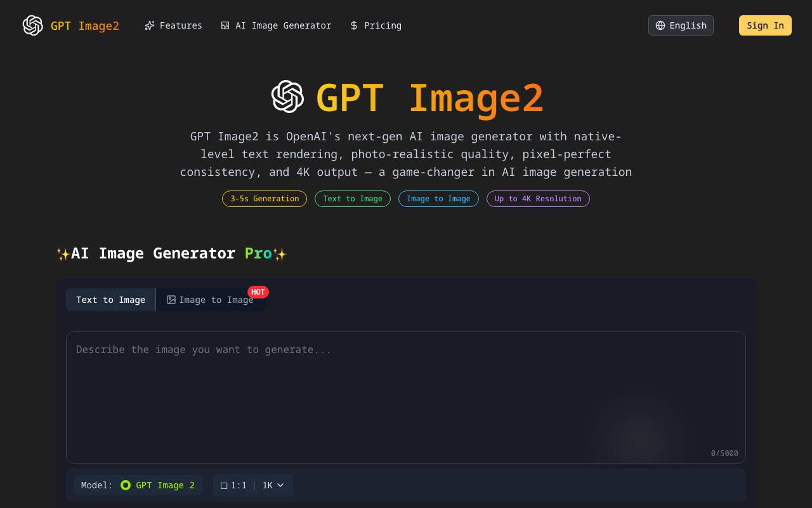Open the English language dropdown
812x508 pixels.
point(681,25)
